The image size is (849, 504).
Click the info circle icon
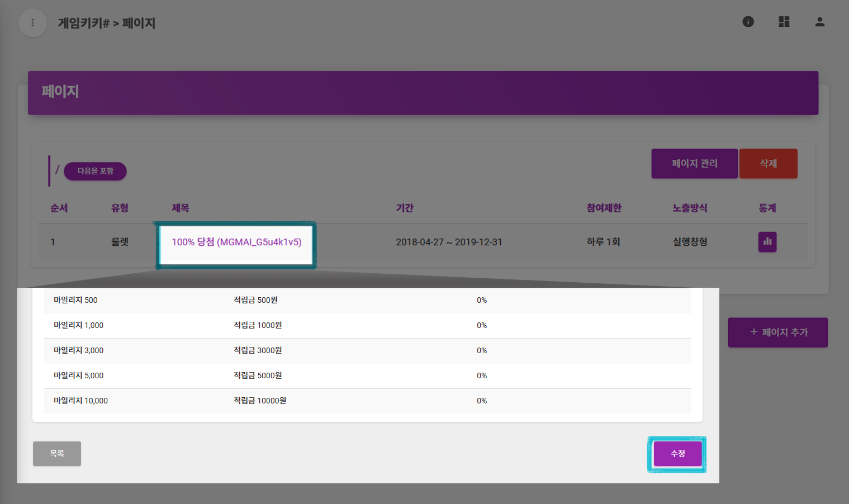click(x=748, y=22)
